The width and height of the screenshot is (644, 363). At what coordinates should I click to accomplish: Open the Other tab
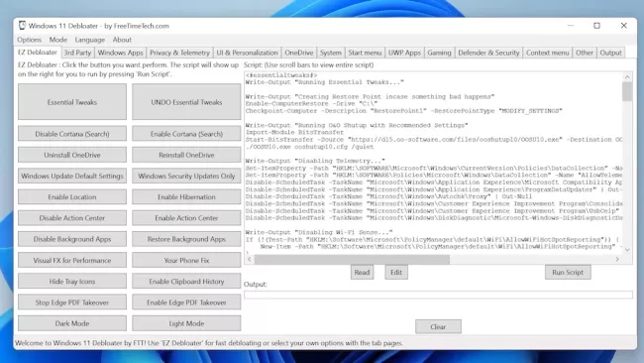584,53
